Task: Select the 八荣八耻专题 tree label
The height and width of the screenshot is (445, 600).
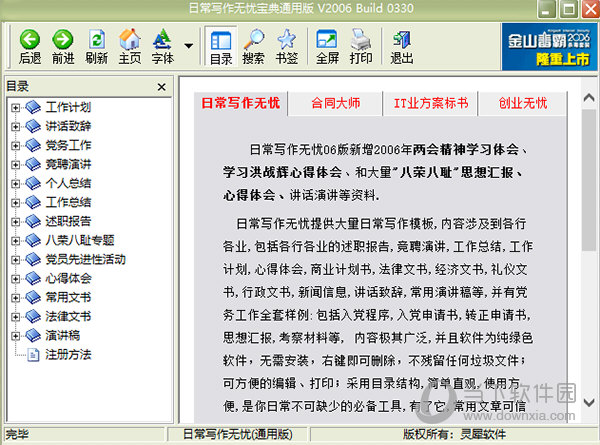Action: 80,240
